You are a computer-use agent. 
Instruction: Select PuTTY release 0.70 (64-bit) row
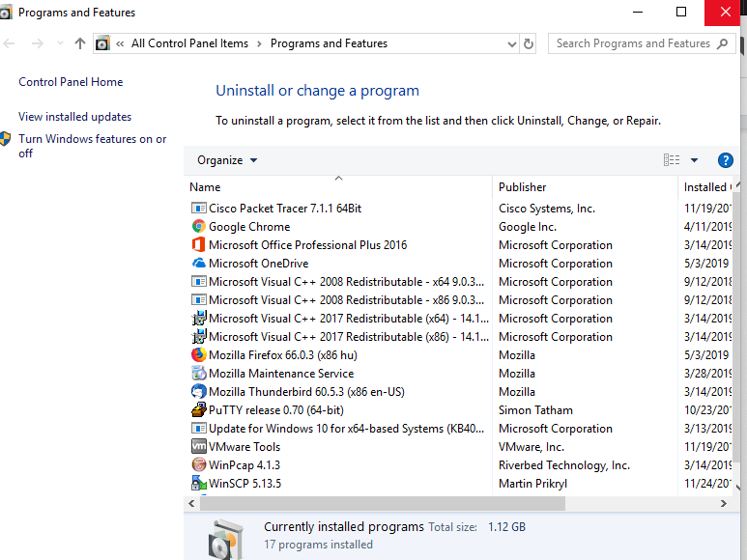click(x=459, y=410)
